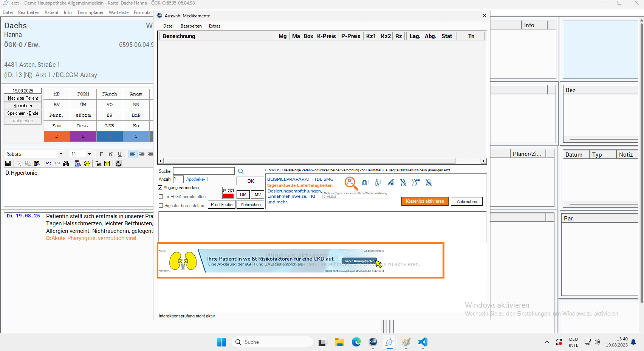Click the Prod.Suche button
The image size is (644, 351).
pyautogui.click(x=221, y=205)
